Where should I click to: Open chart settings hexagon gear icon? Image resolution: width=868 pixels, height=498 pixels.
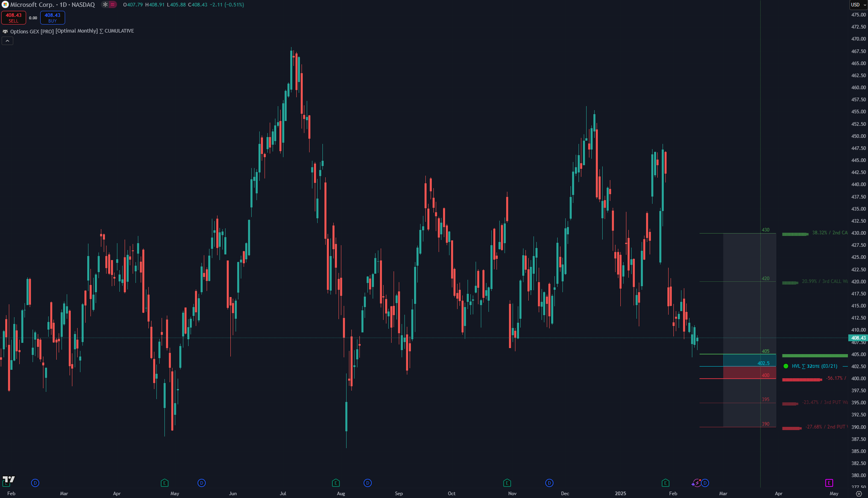[859, 494]
